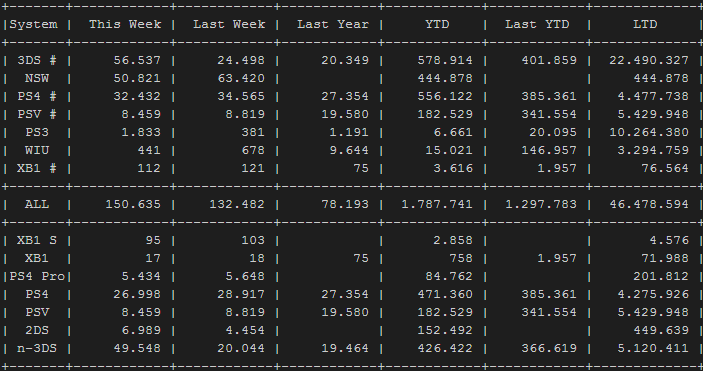The height and width of the screenshot is (371, 703).
Task: Click the ALL LTD value 46.478.594
Action: tap(649, 204)
